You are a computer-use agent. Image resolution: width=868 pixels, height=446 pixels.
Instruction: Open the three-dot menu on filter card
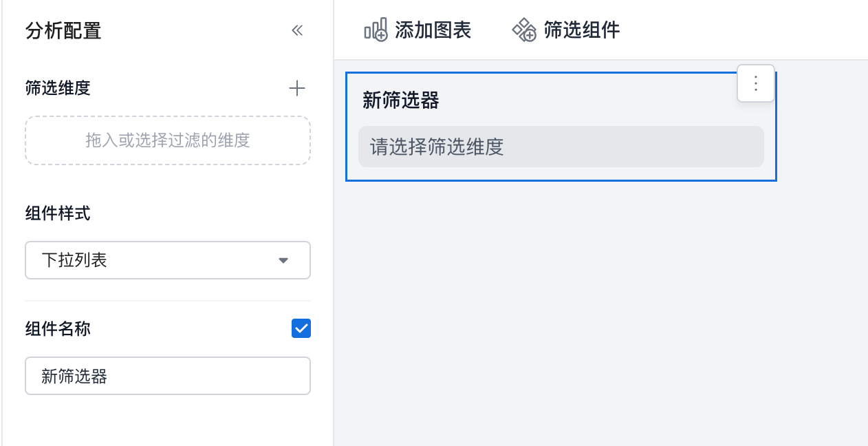(756, 83)
